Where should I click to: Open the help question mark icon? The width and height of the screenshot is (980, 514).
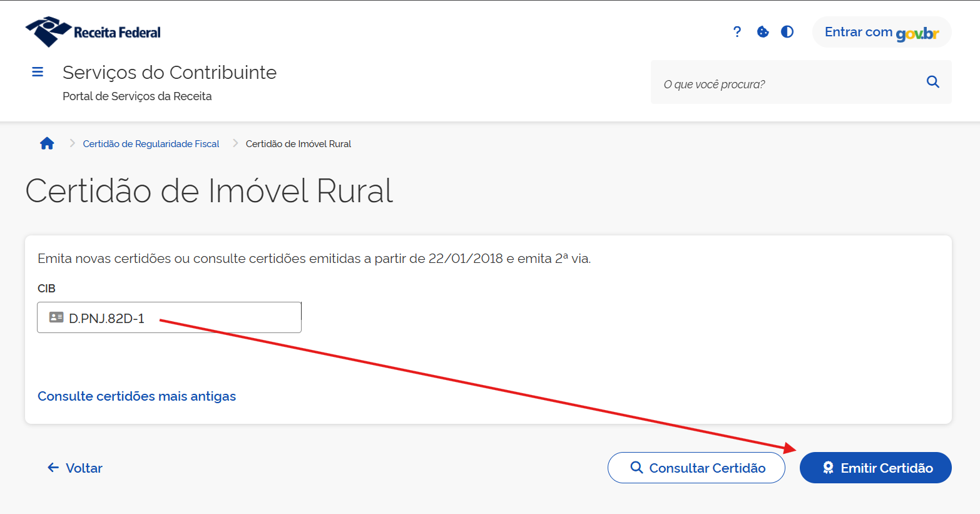click(737, 32)
